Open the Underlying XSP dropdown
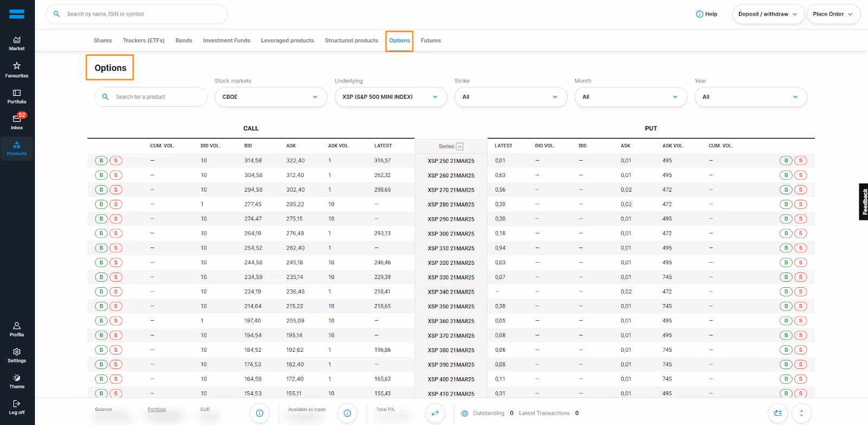The width and height of the screenshot is (868, 425). (x=391, y=97)
